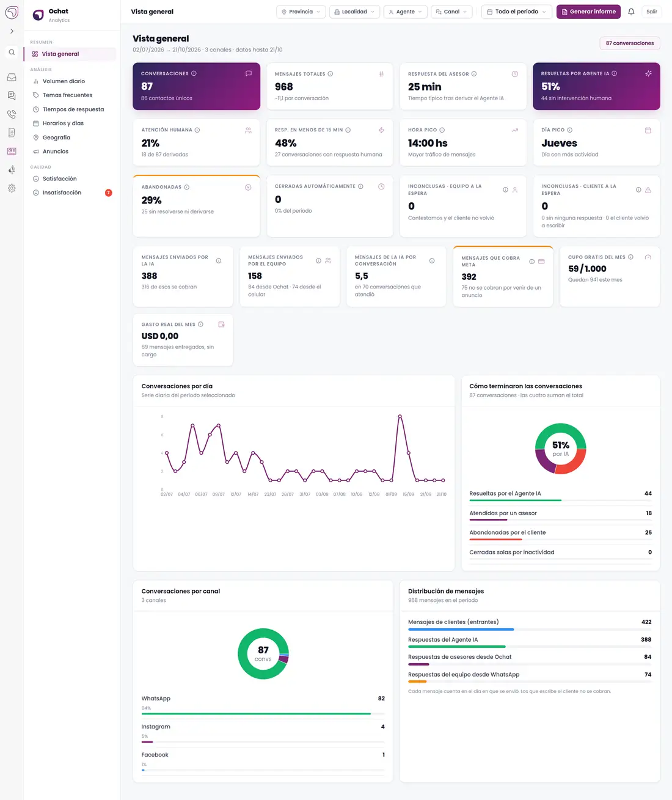672x800 pixels.
Task: Open the Todo el período date dropdown
Action: [x=517, y=12]
